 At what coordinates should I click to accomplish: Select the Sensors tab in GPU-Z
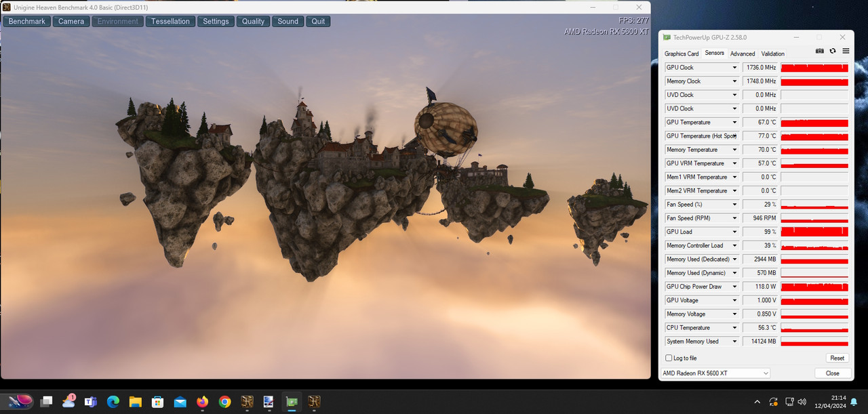click(x=715, y=53)
